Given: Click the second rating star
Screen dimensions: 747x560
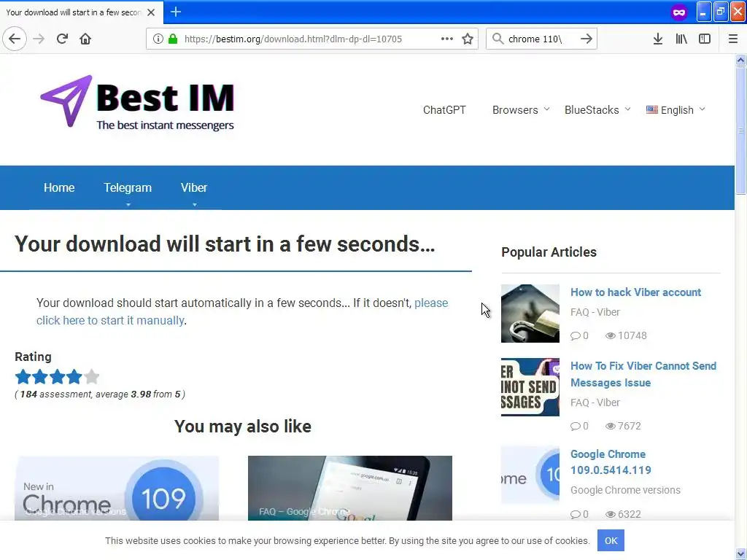Looking at the screenshot, I should 40,377.
